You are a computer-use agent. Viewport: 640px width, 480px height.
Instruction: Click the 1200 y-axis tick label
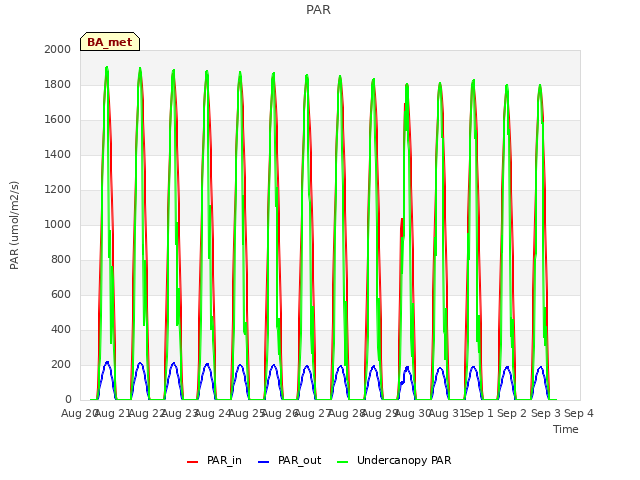[58, 189]
